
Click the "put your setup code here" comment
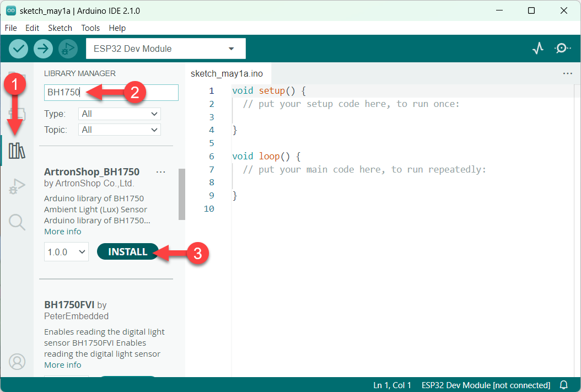[351, 104]
